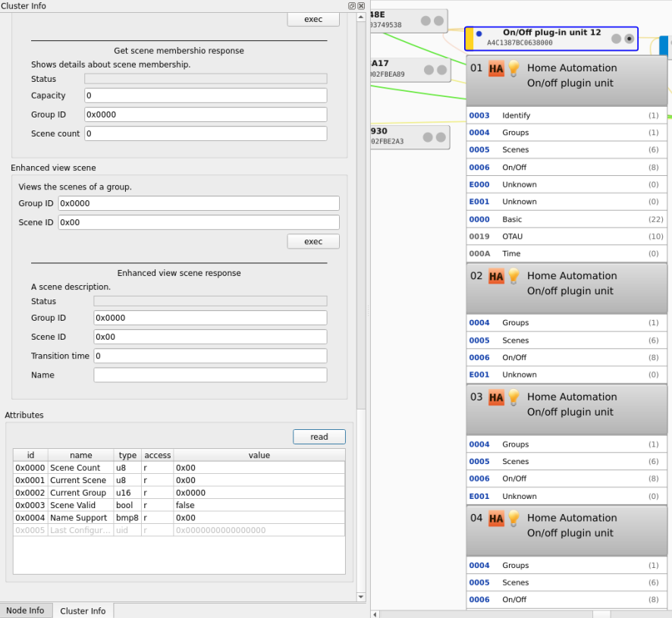This screenshot has width=672, height=618.
Task: Click the left gray circle on the 930 node
Action: (x=428, y=136)
